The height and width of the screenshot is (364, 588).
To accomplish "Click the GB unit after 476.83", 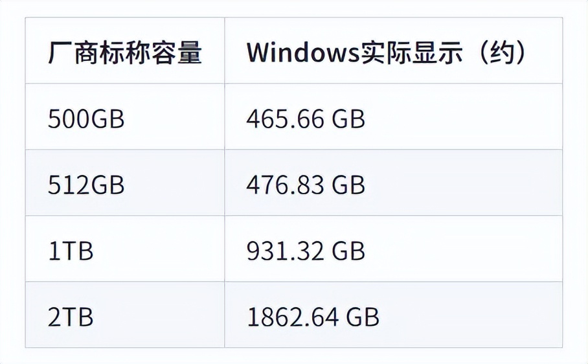I will tap(349, 185).
